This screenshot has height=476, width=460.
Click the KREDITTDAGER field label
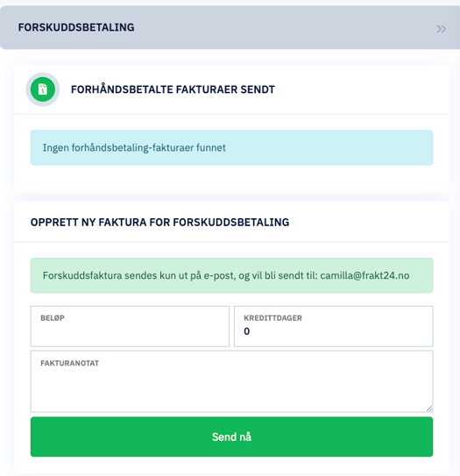click(x=272, y=318)
